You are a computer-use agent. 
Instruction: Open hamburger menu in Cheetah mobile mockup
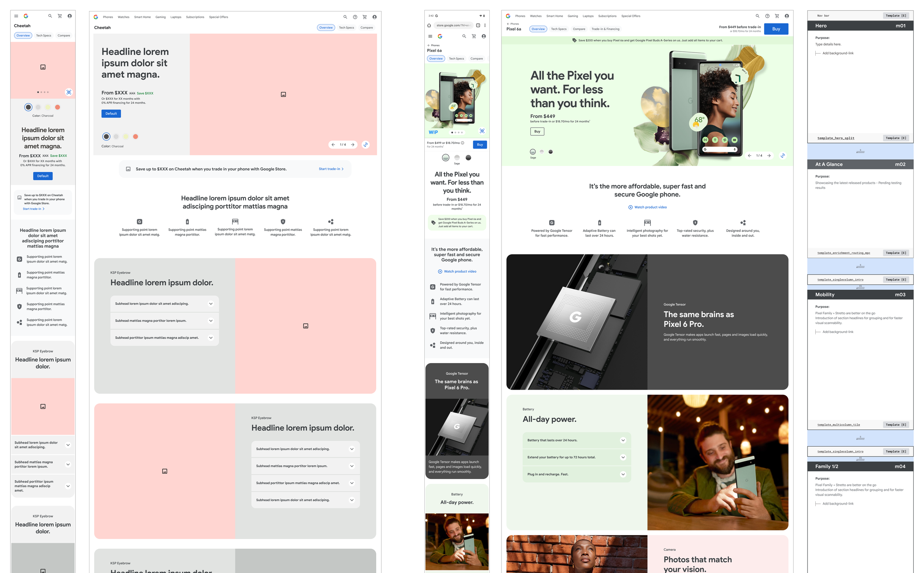click(x=16, y=16)
